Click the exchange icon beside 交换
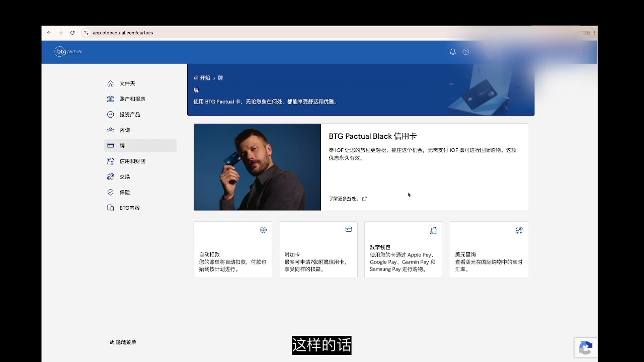 (111, 177)
